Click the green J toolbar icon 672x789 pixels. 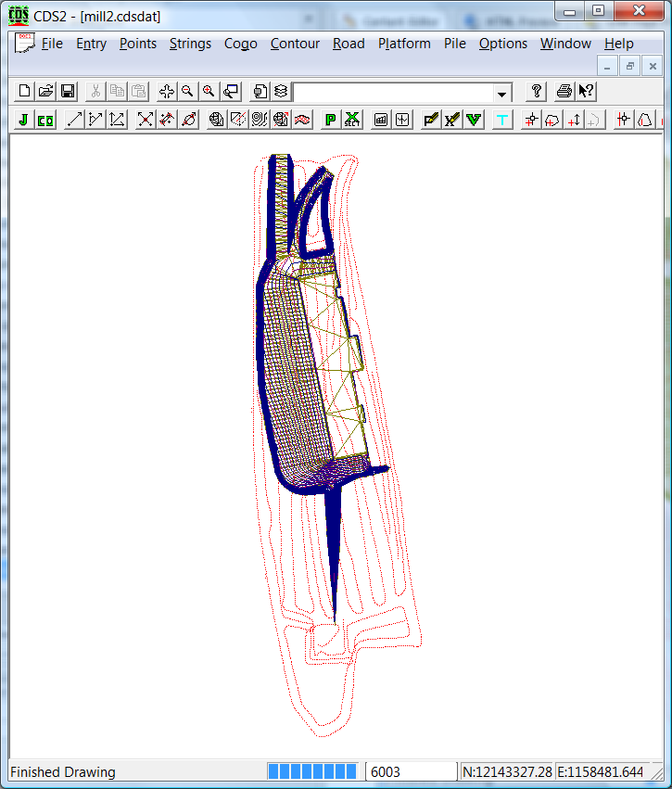pos(22,120)
